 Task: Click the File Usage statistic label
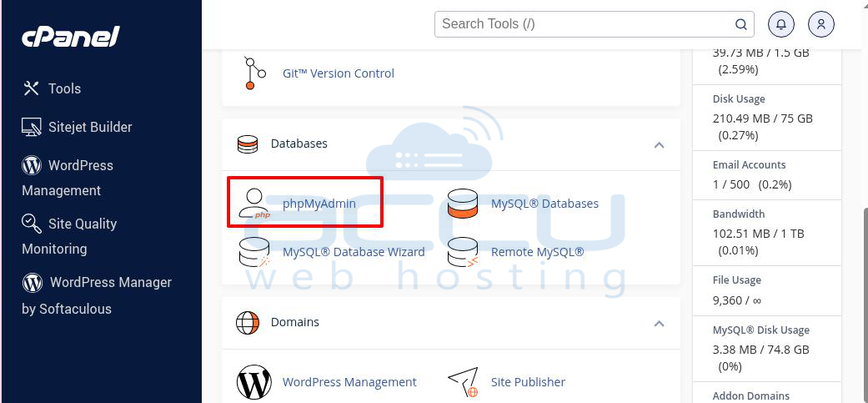point(737,280)
